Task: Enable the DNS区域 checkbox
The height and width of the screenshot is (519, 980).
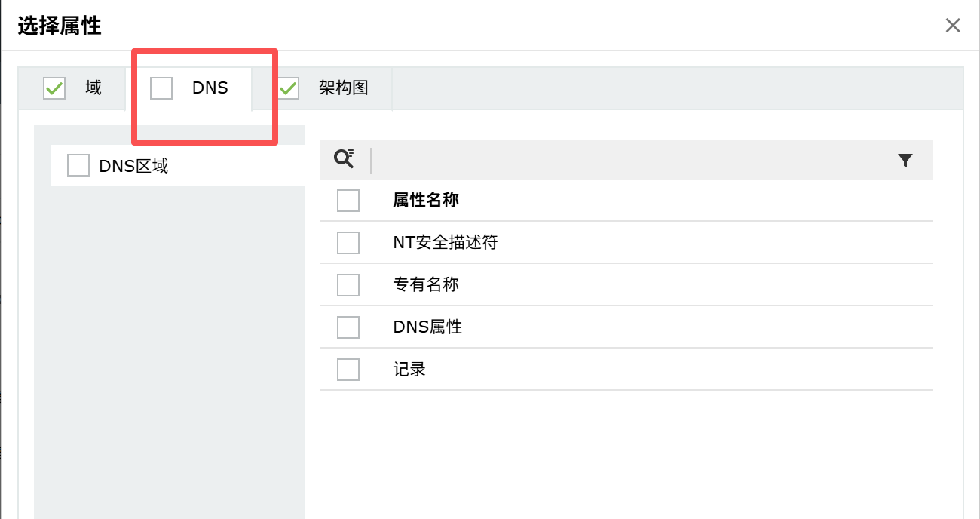Action: coord(78,165)
